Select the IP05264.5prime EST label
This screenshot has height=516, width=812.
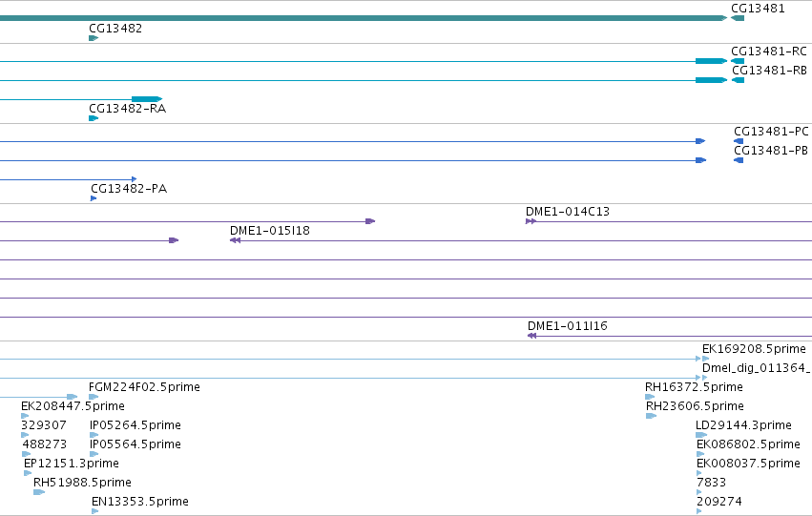pos(135,425)
